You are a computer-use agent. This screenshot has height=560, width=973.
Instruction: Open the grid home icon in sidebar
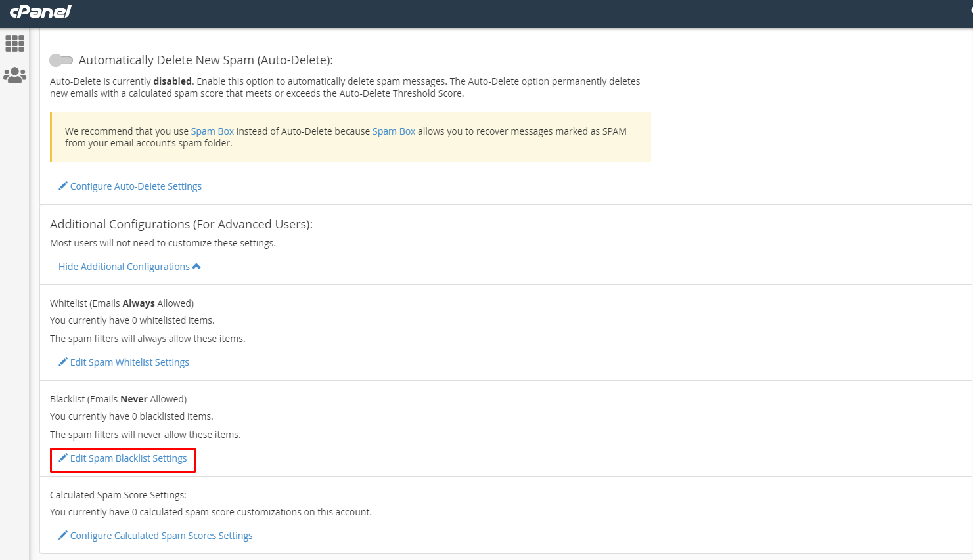14,43
